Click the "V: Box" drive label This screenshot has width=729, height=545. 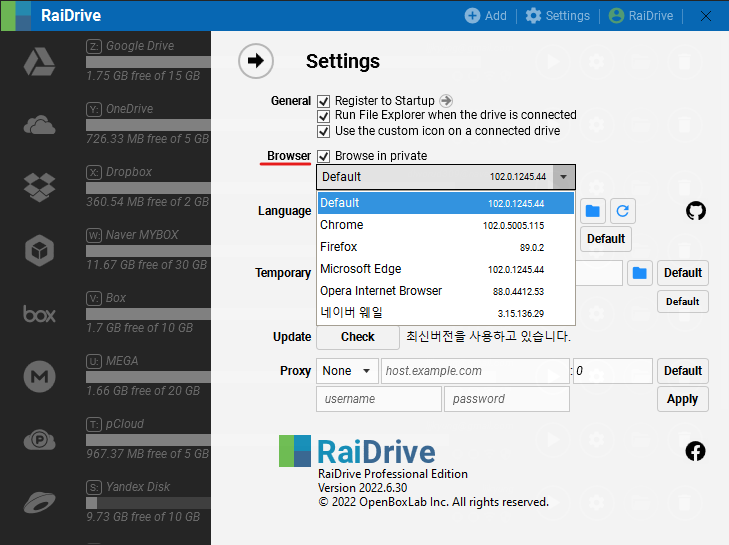coord(106,298)
